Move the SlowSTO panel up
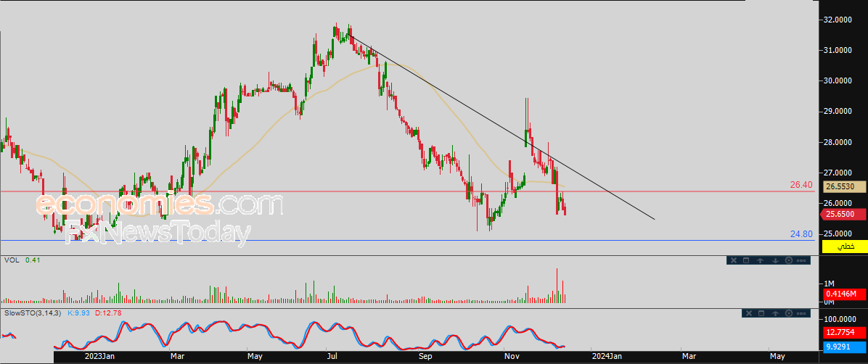Image resolution: width=868 pixels, height=364 pixels. click(775, 313)
